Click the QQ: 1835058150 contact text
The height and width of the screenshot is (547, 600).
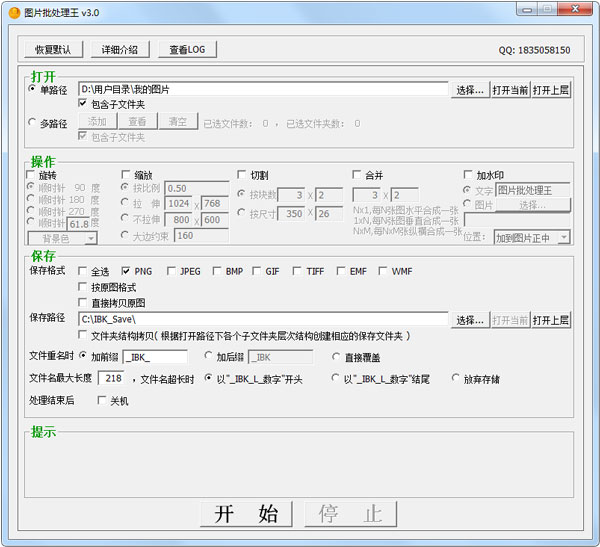[534, 50]
